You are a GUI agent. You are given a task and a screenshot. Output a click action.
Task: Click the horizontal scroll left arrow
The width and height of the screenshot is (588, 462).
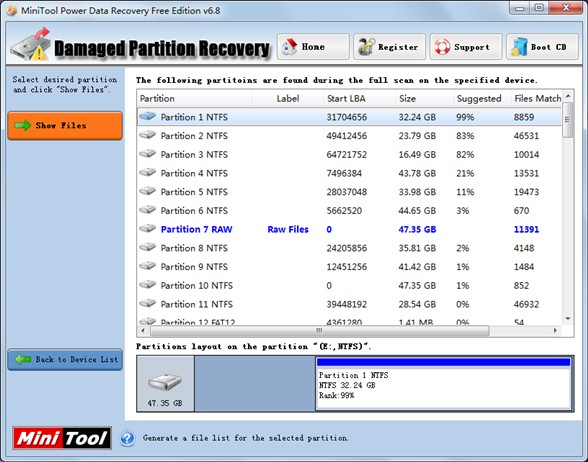(x=143, y=331)
